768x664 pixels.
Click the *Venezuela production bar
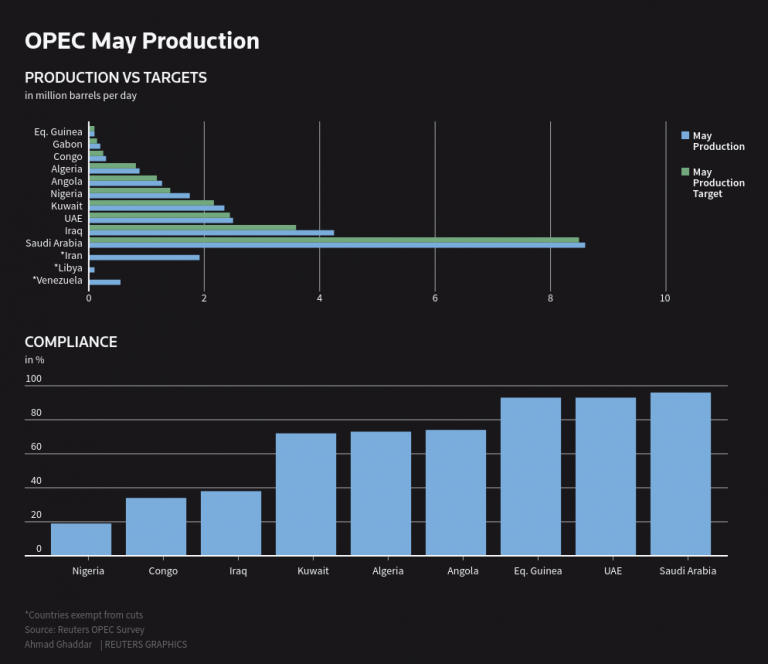click(105, 282)
